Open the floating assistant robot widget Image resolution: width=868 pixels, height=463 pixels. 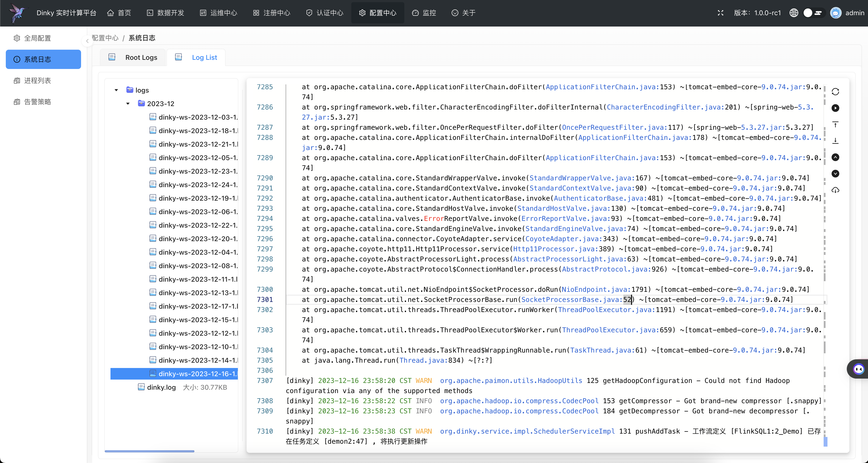(858, 369)
